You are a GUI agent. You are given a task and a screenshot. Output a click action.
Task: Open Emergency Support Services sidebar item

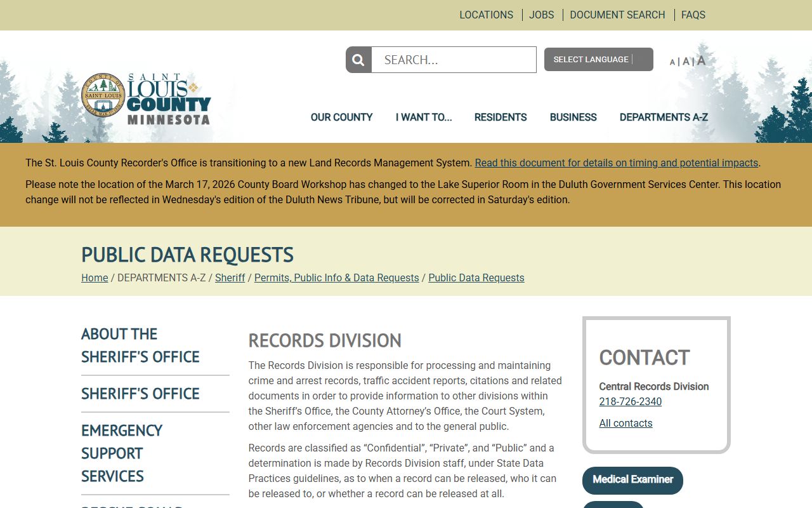(x=122, y=453)
